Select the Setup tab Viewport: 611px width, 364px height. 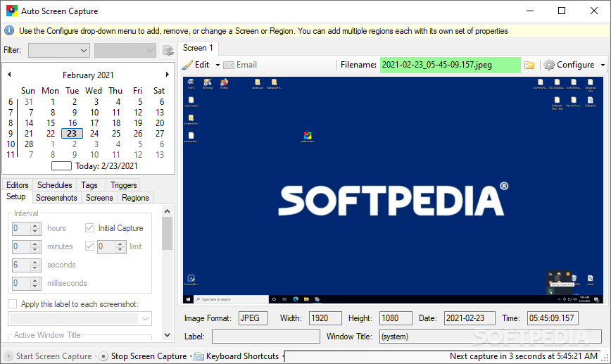[x=16, y=196]
